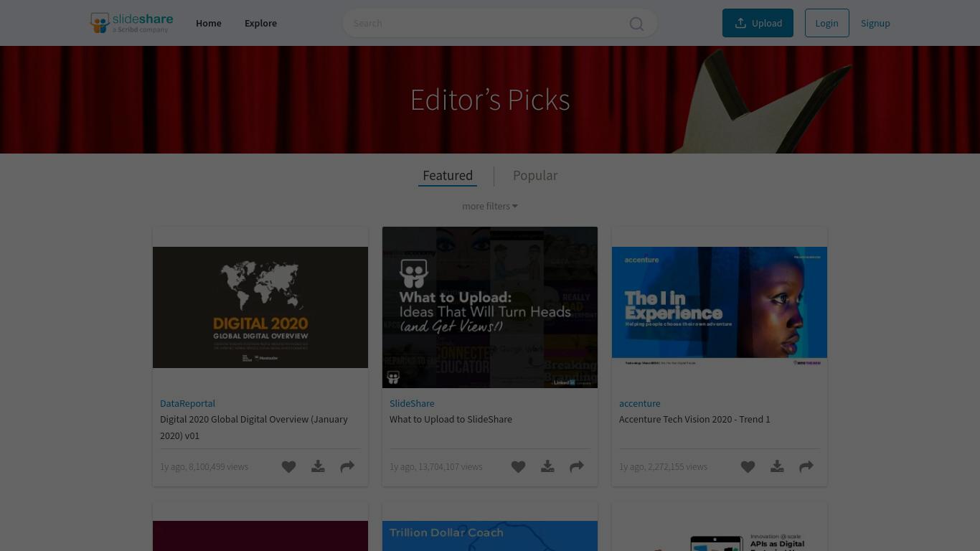Click the search magnifier icon

[x=636, y=24]
